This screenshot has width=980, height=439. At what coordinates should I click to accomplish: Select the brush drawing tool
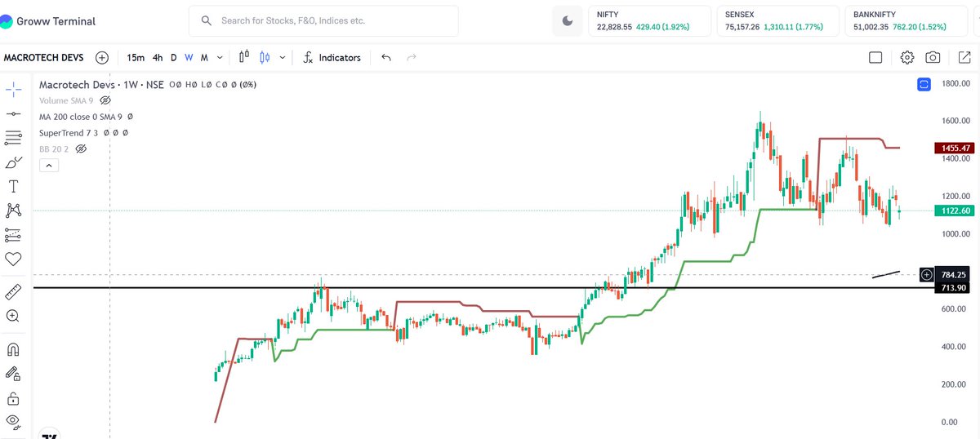13,162
